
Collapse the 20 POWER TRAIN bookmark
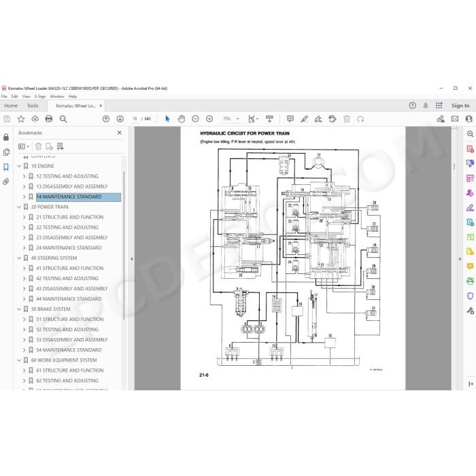tap(19, 207)
